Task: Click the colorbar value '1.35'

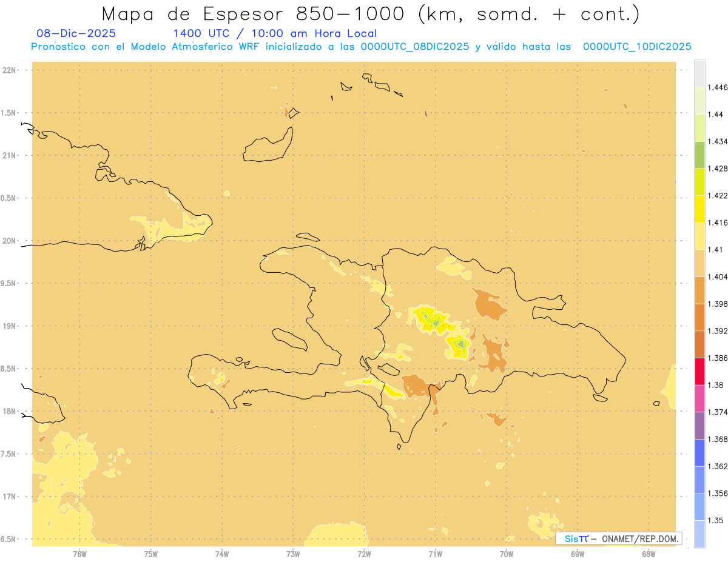Action: (715, 520)
